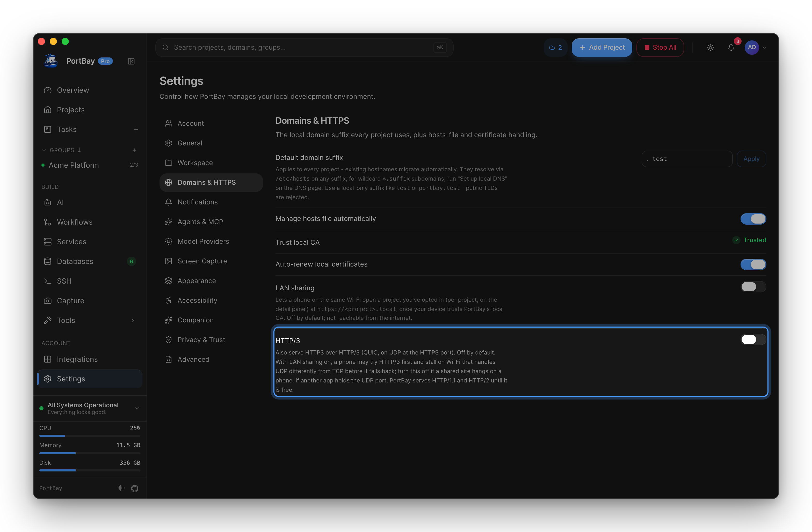The image size is (812, 532).
Task: Collapse the sidebar panel icon
Action: [x=131, y=61]
